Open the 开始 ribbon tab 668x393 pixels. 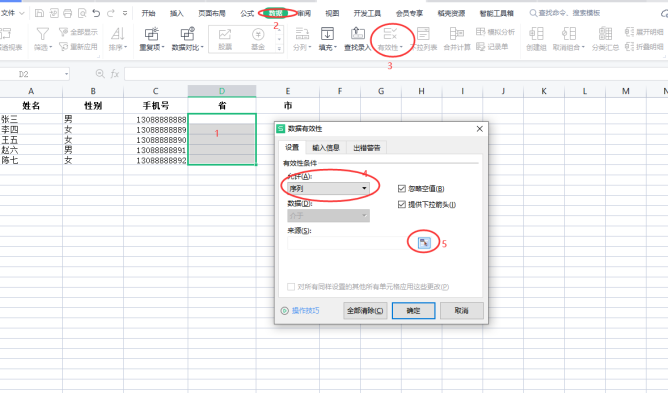[x=148, y=13]
